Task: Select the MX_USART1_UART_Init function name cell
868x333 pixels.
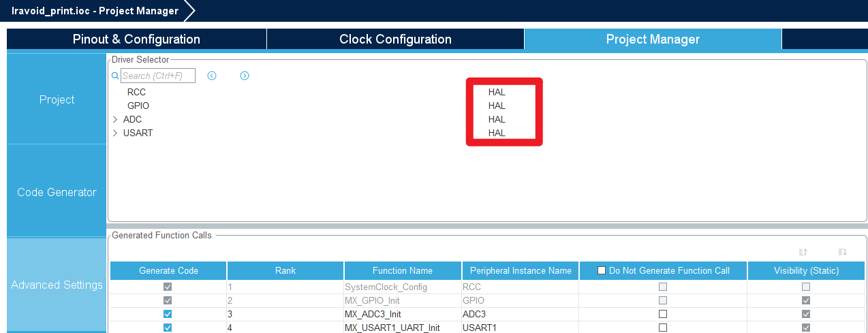Action: (x=403, y=328)
